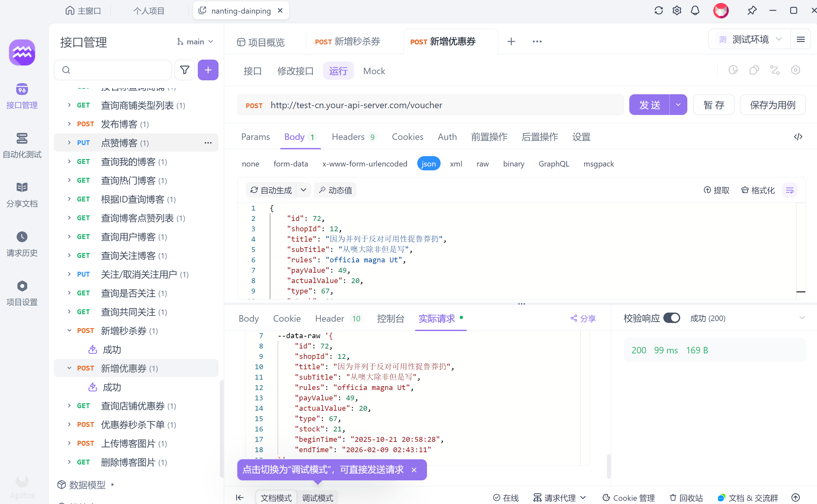This screenshot has height=504, width=817.
Task: Select the raw body type option
Action: tap(482, 164)
